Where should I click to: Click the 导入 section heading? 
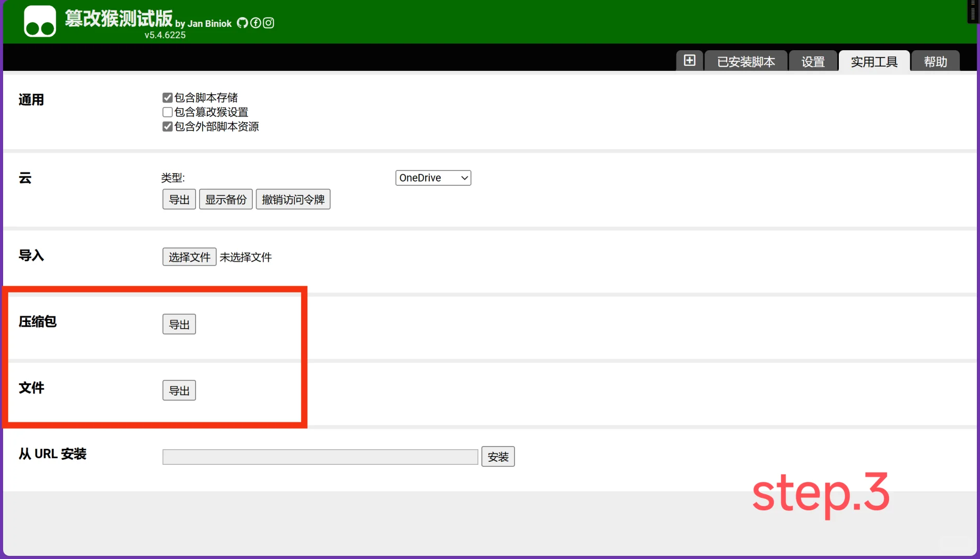pos(31,256)
